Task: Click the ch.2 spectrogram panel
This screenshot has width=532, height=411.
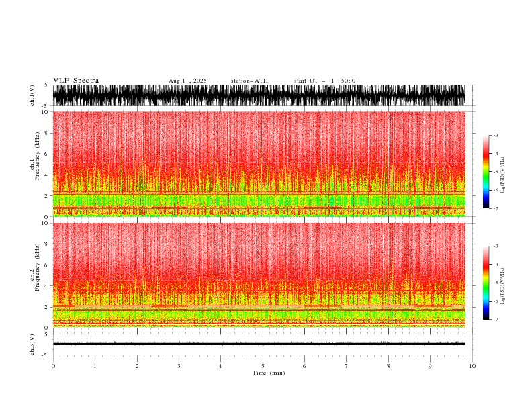Action: [x=259, y=275]
